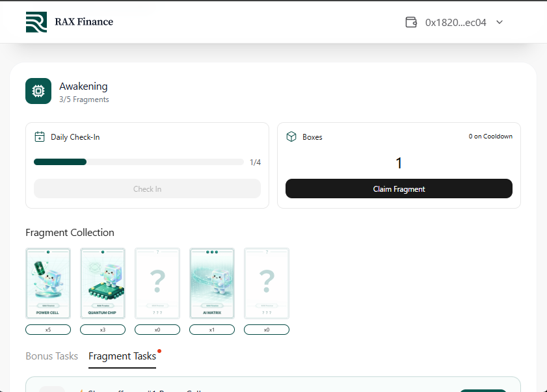The height and width of the screenshot is (392, 547).
Task: Click the Daily Check-In heading
Action: click(x=75, y=137)
